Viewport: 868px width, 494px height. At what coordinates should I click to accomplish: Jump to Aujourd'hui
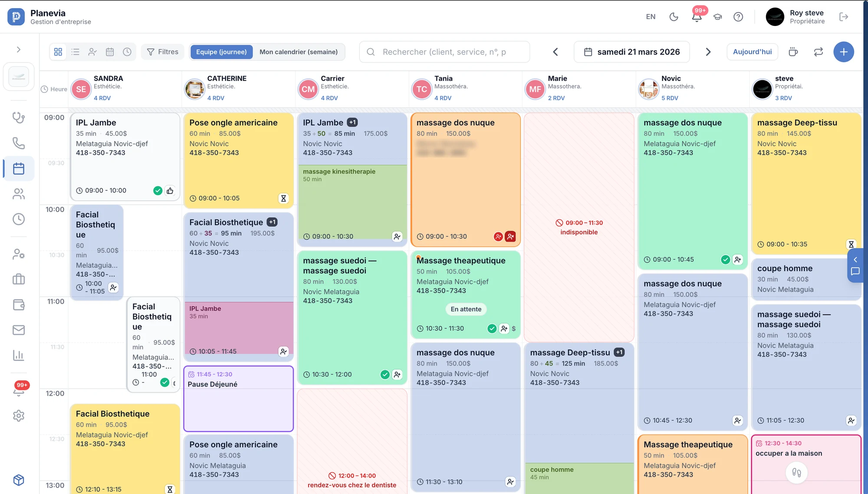pos(752,52)
